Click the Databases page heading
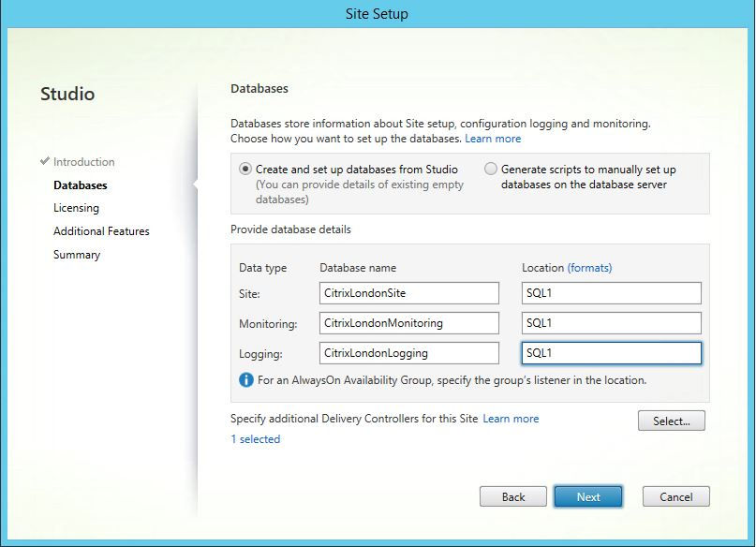 pos(259,89)
